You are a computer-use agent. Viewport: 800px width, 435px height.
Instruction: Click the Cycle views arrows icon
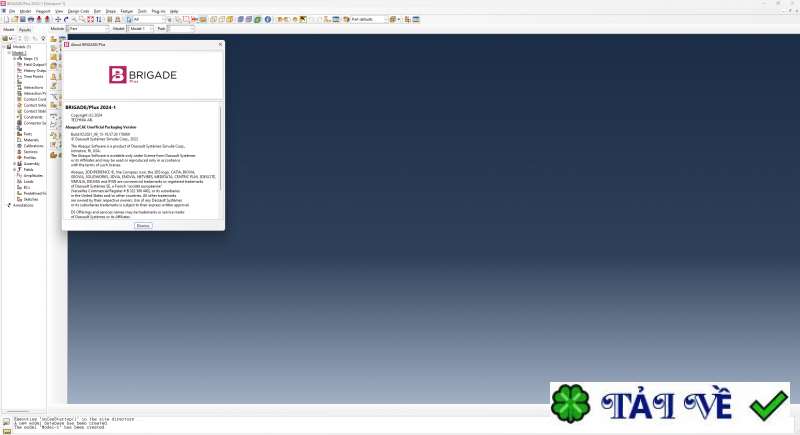(98, 19)
